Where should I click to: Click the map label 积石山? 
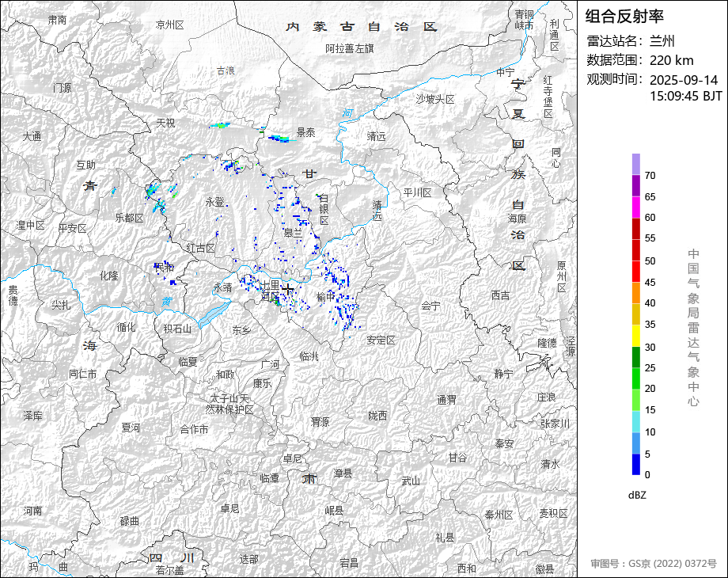tap(177, 329)
